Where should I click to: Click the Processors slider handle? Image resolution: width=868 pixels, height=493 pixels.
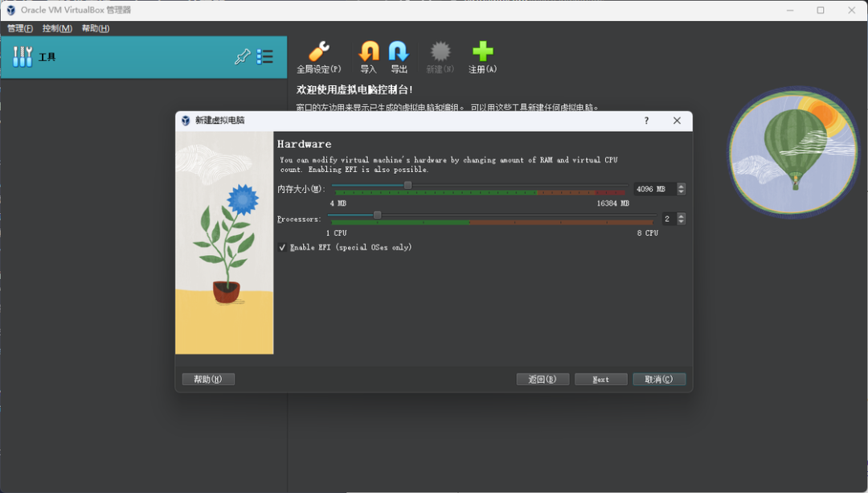coord(378,215)
